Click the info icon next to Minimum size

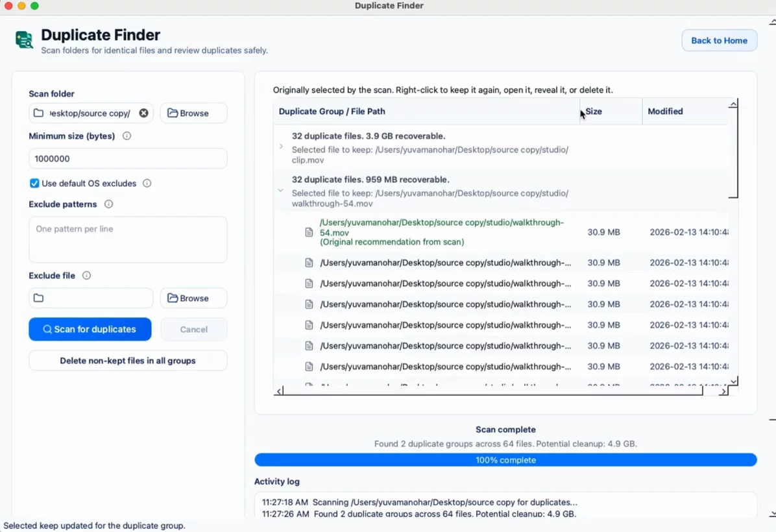pos(127,136)
